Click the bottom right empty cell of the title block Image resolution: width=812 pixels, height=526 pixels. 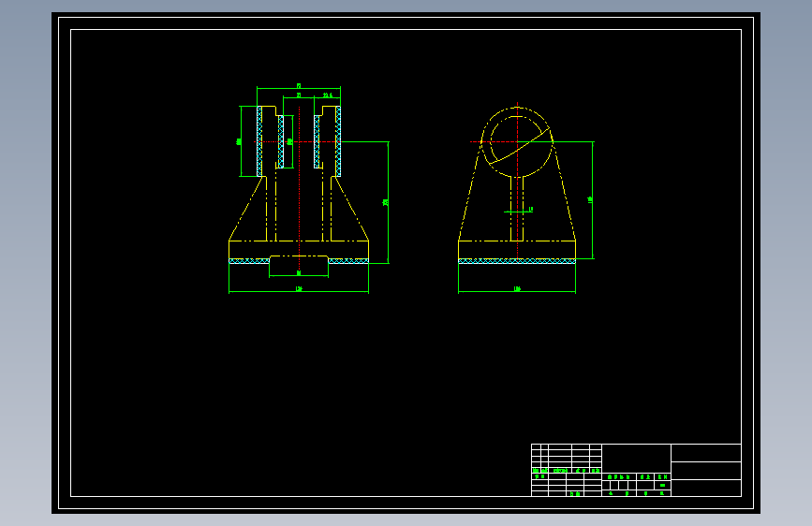tap(706, 489)
